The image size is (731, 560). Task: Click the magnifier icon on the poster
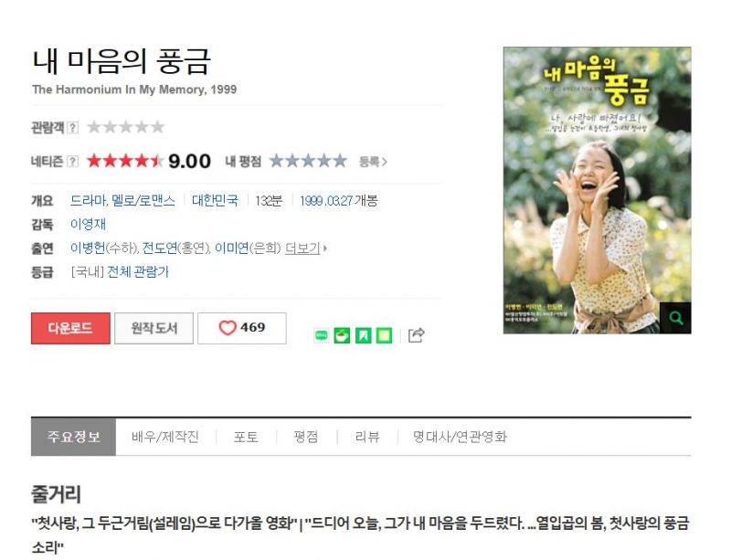pos(675,318)
